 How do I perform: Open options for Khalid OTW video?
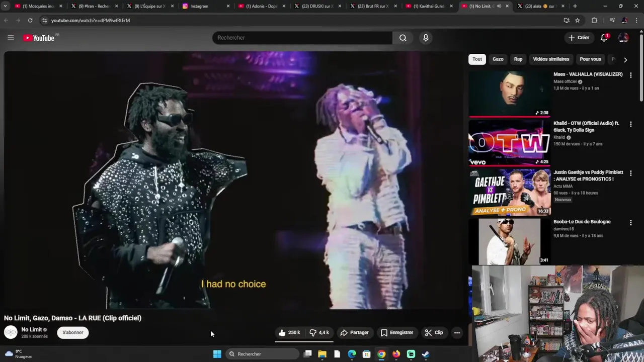[630, 124]
